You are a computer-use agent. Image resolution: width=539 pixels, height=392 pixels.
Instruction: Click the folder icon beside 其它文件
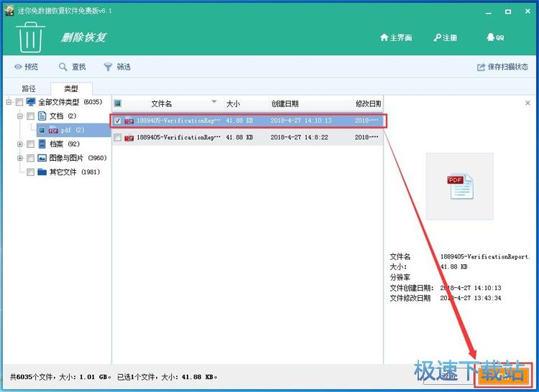(x=42, y=172)
